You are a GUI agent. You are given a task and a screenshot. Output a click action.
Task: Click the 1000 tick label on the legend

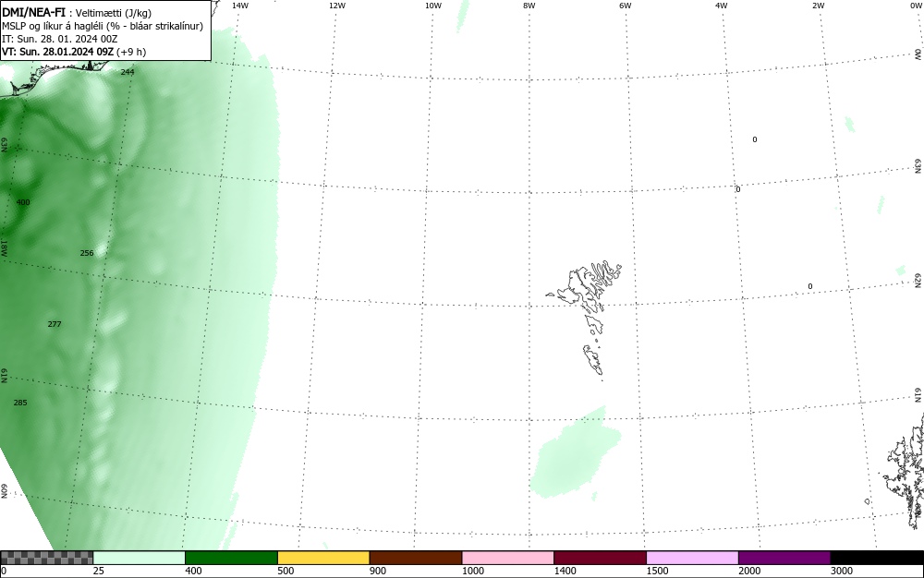point(472,571)
